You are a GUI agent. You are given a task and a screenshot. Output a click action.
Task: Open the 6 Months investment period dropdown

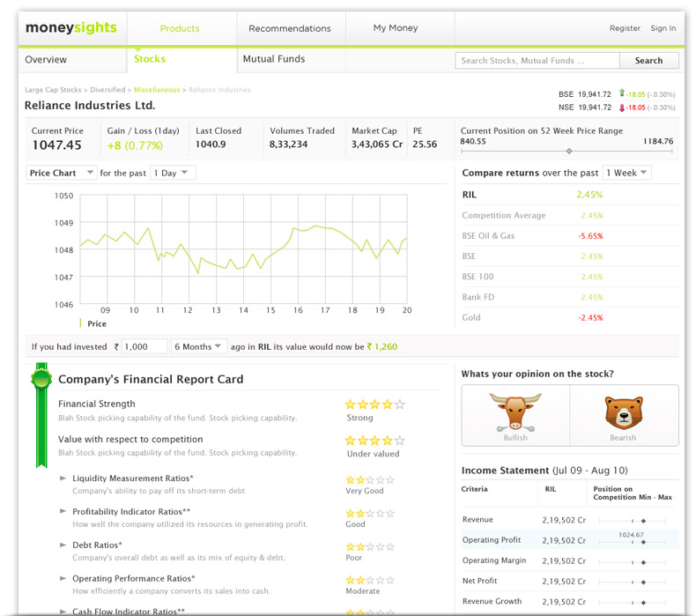point(198,346)
